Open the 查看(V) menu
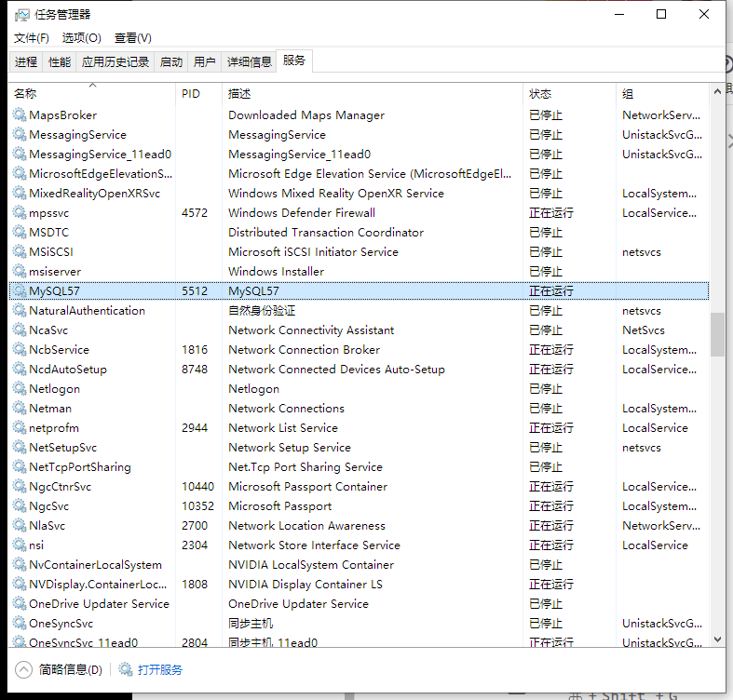 (133, 38)
